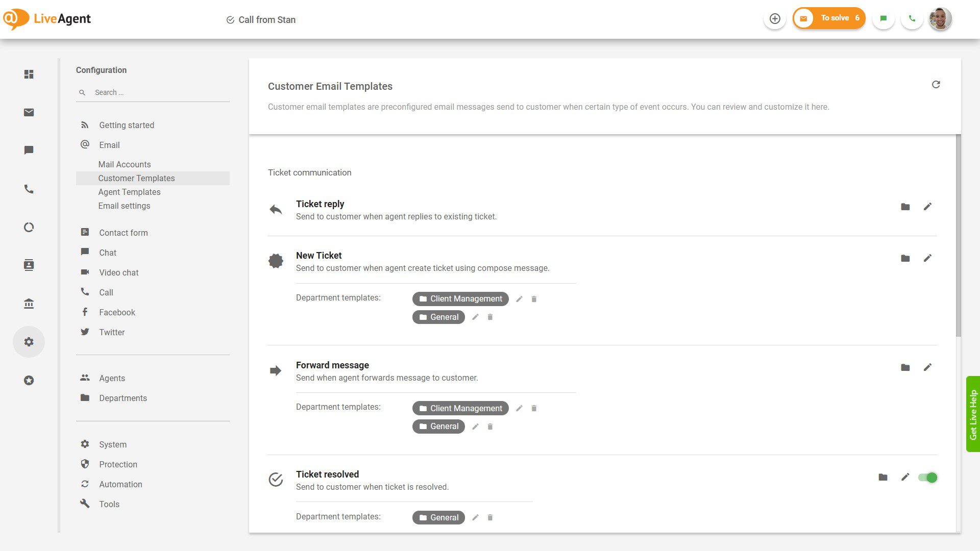Delete the General template under Forward message
Viewport: 980px width, 551px height.
coord(489,427)
